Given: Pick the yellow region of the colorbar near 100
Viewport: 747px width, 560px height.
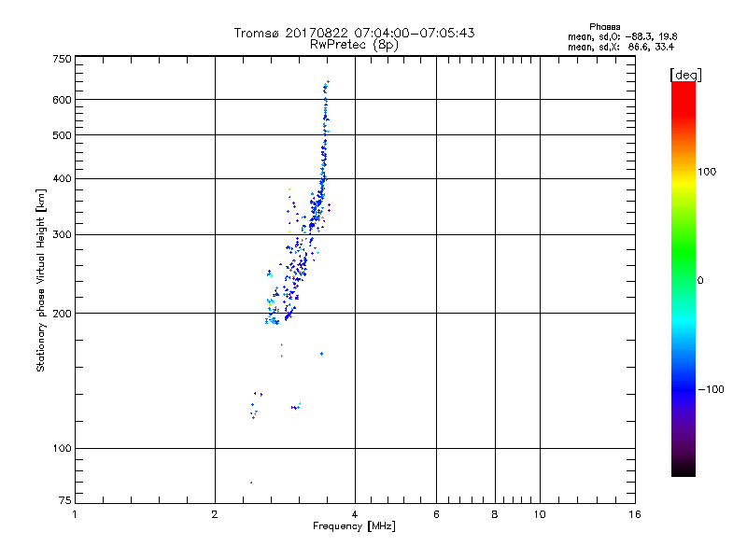Looking at the screenshot, I should point(684,183).
